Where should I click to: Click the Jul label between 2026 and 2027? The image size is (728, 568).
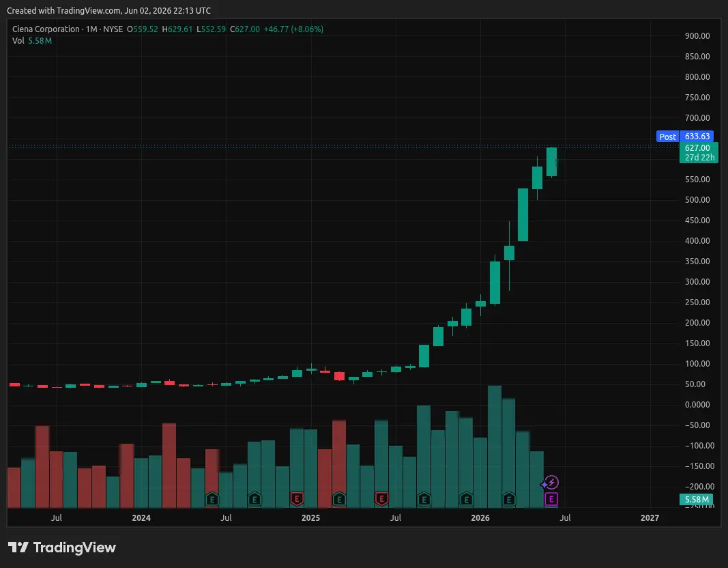[565, 518]
